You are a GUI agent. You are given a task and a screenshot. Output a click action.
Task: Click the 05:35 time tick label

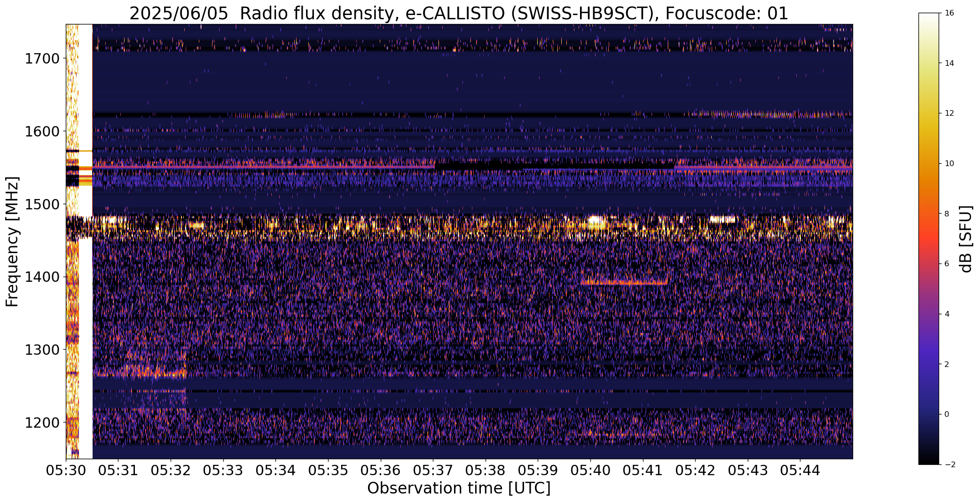[x=329, y=470]
